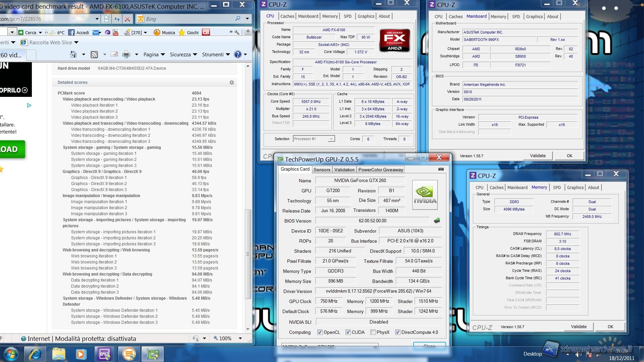The image size is (644, 362).
Task: Switch to the Sensors tab in GPU-Z
Action: (322, 170)
